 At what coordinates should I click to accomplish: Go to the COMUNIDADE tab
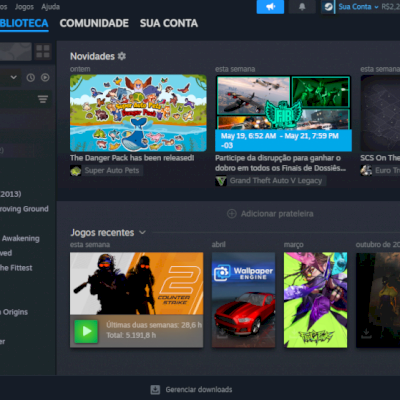click(94, 23)
